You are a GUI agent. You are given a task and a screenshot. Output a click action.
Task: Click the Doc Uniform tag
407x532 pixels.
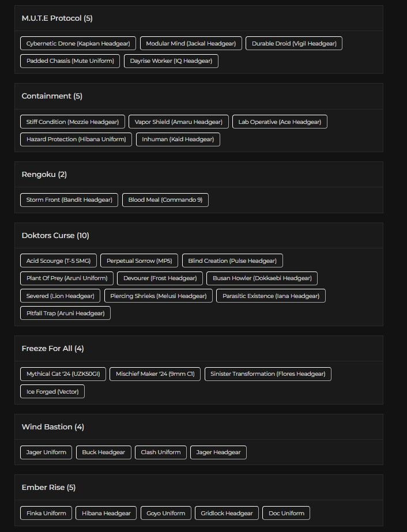point(286,513)
